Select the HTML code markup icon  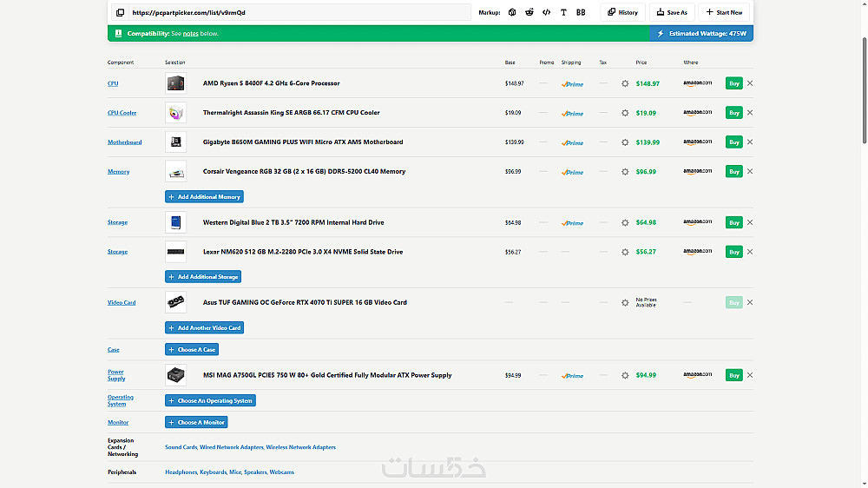(x=546, y=12)
